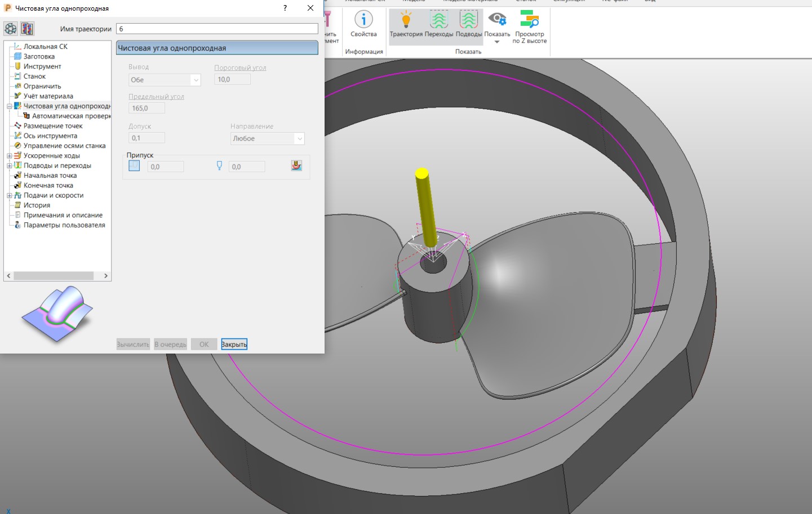Select Учёт материала in strategy tree
The image size is (812, 514).
pos(48,96)
